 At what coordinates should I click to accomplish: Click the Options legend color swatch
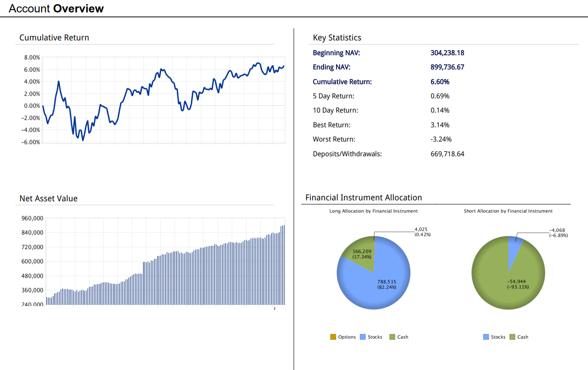333,337
